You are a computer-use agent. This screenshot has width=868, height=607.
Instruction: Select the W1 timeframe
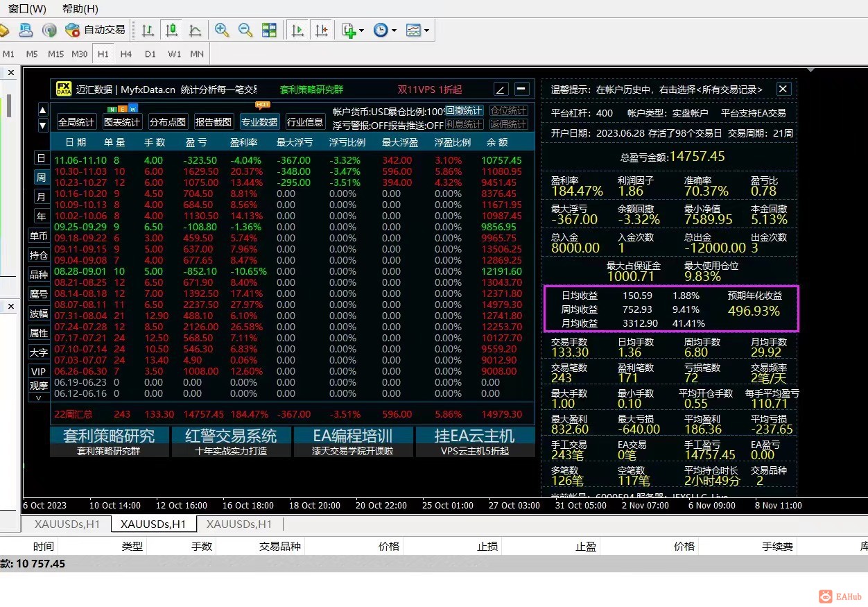174,53
